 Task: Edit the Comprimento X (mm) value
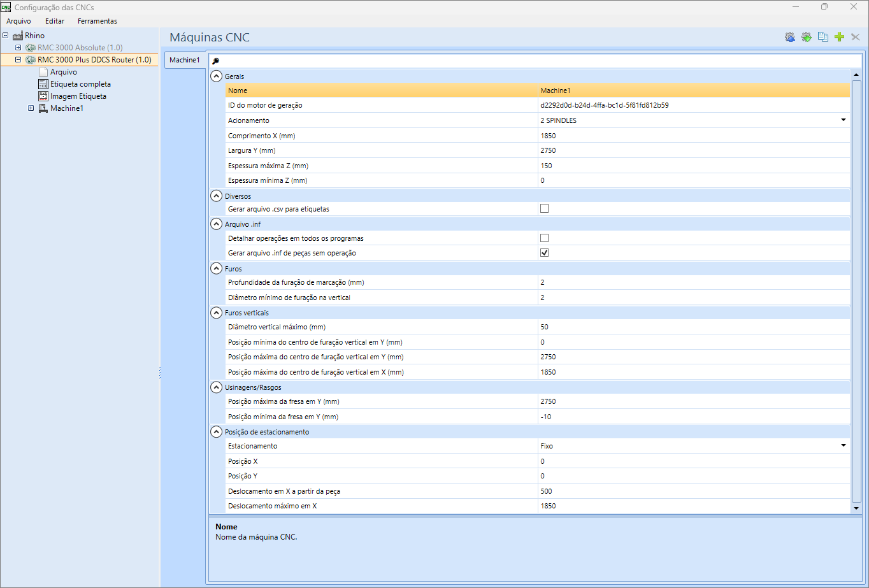[x=693, y=136]
